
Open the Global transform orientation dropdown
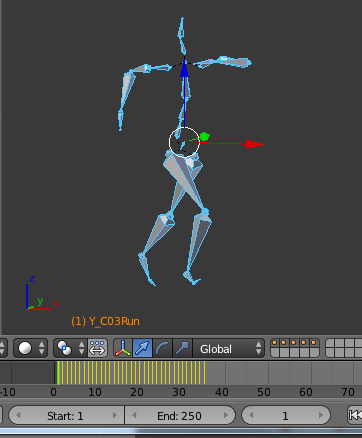click(229, 349)
